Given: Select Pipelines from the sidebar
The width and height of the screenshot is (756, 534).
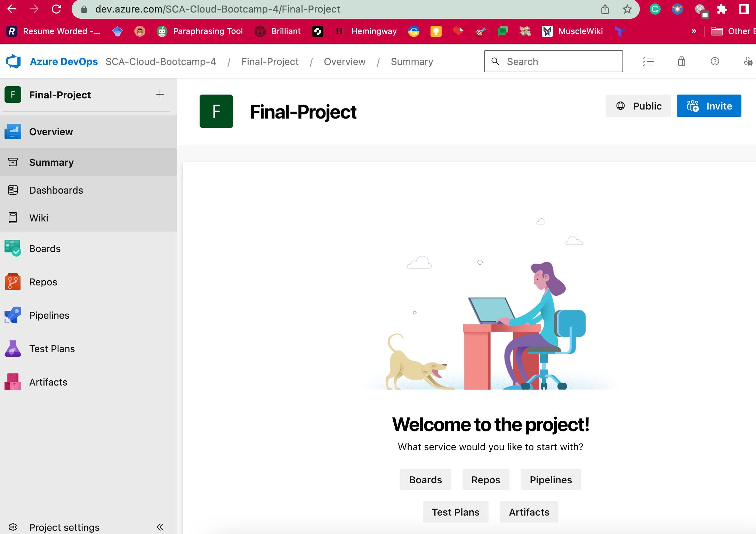Looking at the screenshot, I should [49, 315].
